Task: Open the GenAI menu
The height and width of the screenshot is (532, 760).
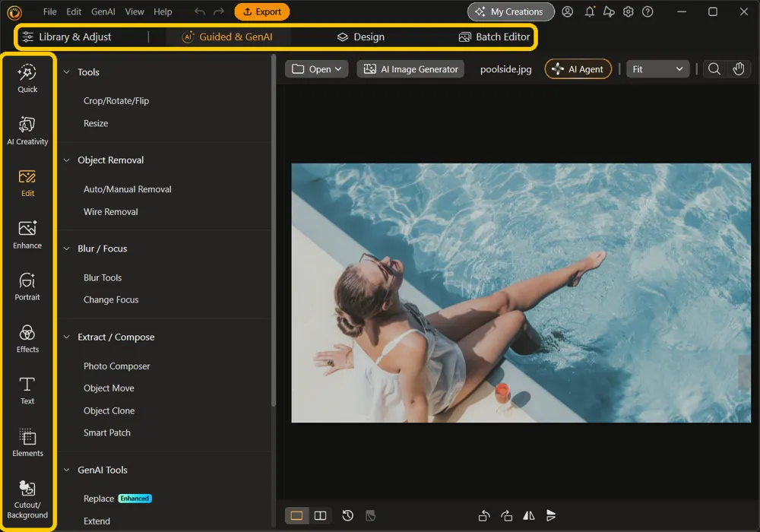Action: [103, 11]
